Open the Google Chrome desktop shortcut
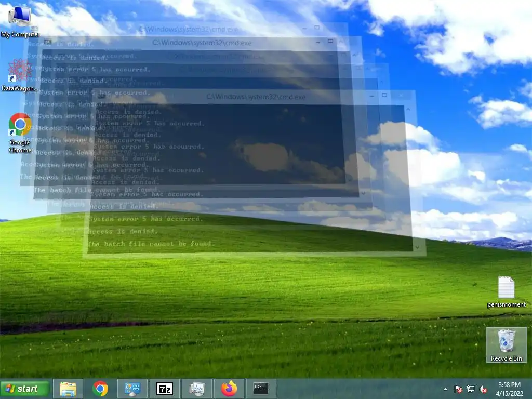The width and height of the screenshot is (532, 399). pos(20,133)
